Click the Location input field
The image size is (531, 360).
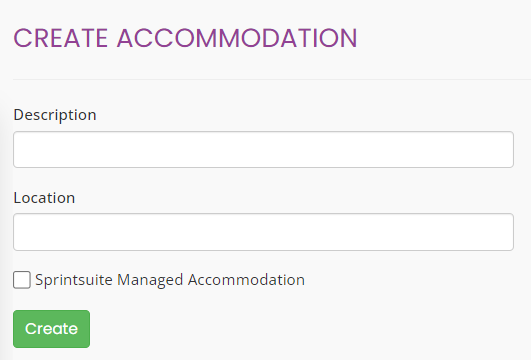pyautogui.click(x=263, y=232)
